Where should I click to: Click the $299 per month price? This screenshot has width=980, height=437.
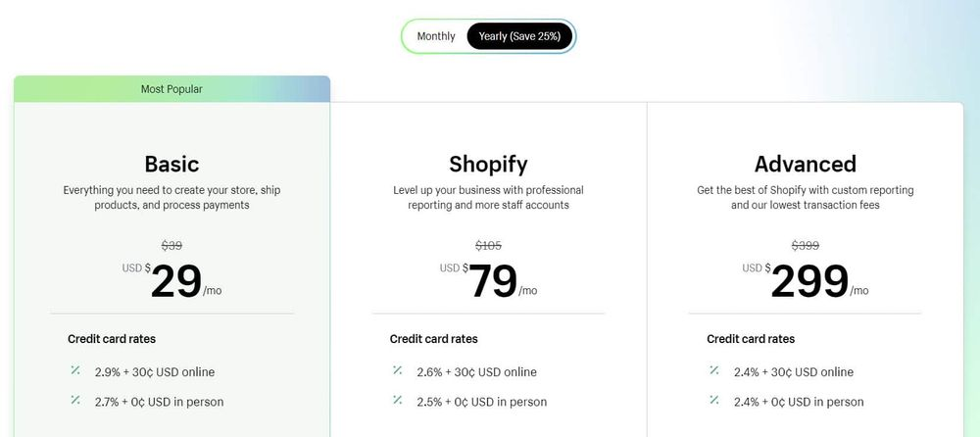(809, 282)
